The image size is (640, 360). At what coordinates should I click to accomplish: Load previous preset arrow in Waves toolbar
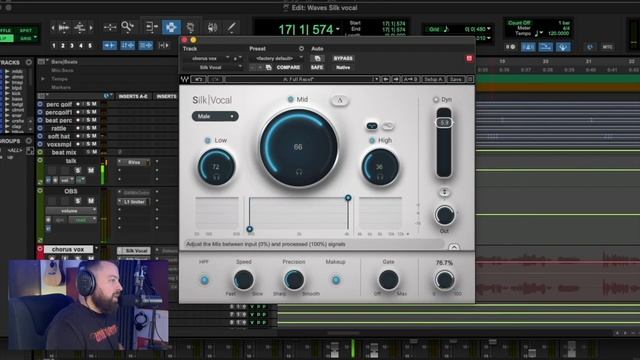[386, 79]
